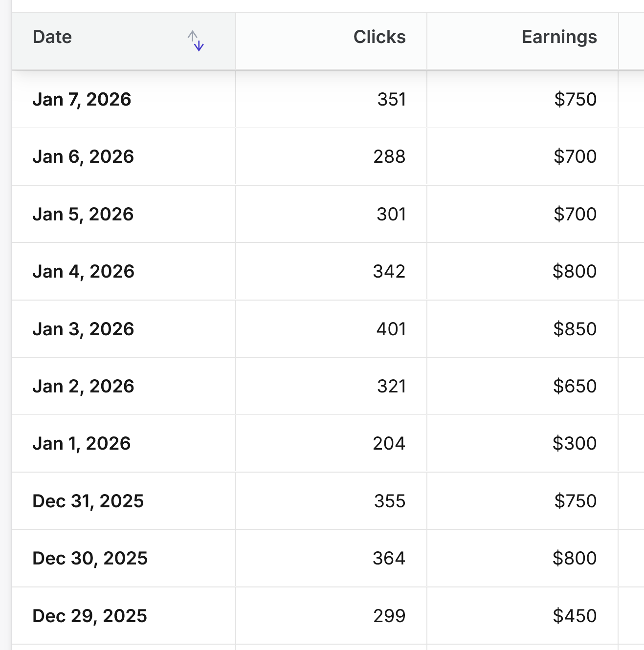Open the Jan 6, 2026 date cell
This screenshot has width=644, height=650.
(x=83, y=157)
